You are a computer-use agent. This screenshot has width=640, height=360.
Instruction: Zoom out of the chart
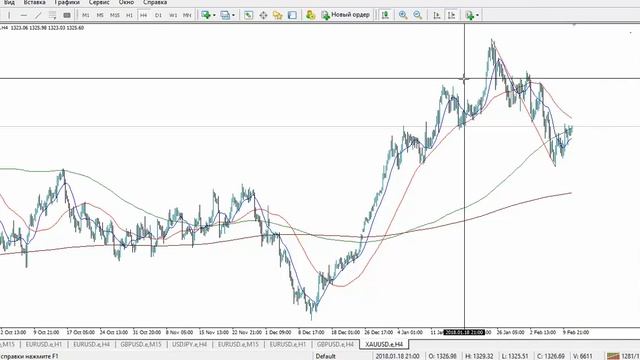point(418,15)
